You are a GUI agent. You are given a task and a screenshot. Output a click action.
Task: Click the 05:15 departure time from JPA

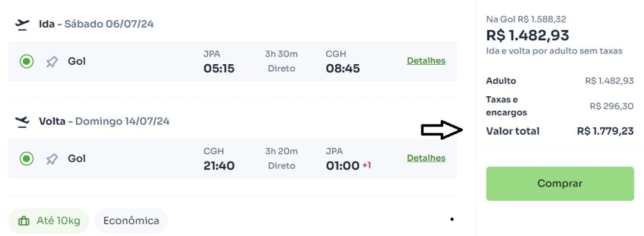(x=219, y=69)
